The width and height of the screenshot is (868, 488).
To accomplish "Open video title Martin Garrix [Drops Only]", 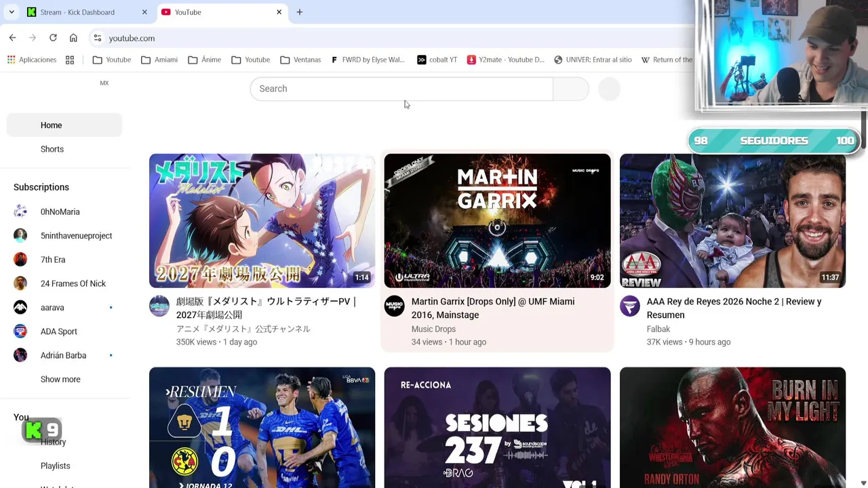I will (x=493, y=308).
